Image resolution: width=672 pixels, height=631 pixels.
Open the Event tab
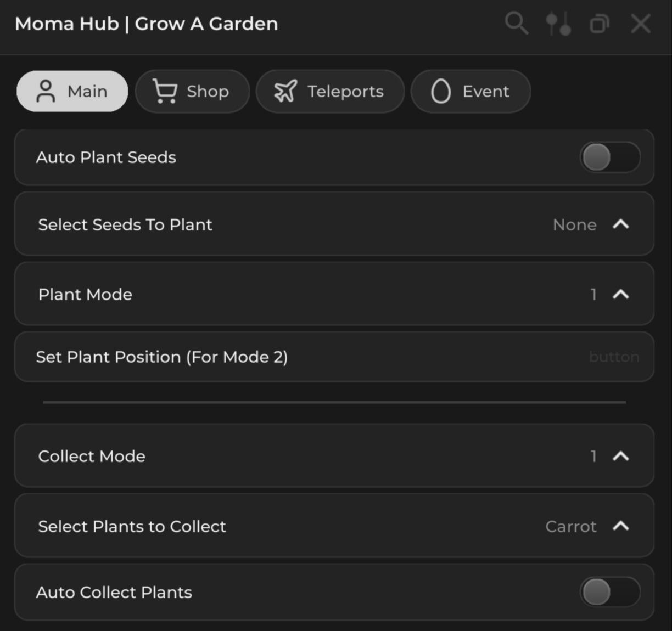pyautogui.click(x=471, y=91)
